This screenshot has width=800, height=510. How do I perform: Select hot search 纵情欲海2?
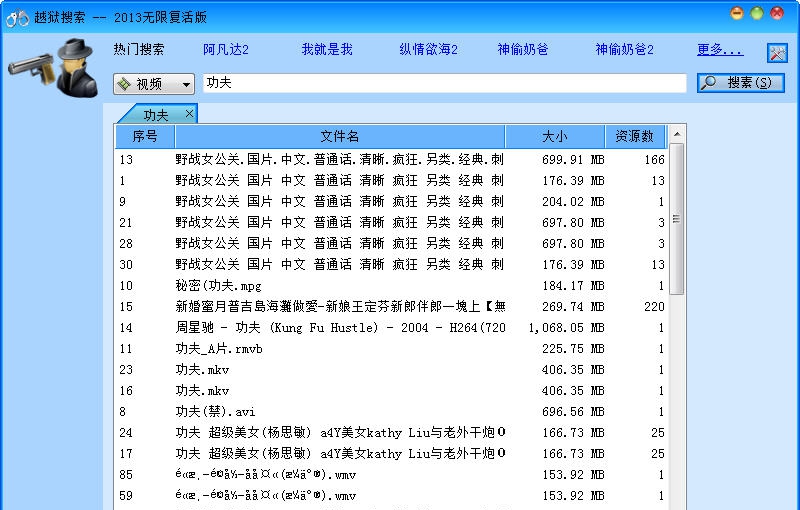pos(428,49)
